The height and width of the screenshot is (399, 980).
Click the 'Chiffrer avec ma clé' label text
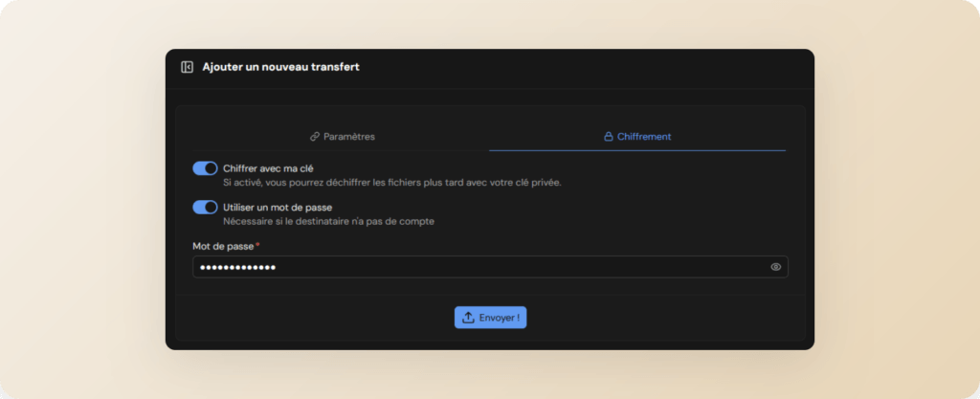tap(268, 168)
